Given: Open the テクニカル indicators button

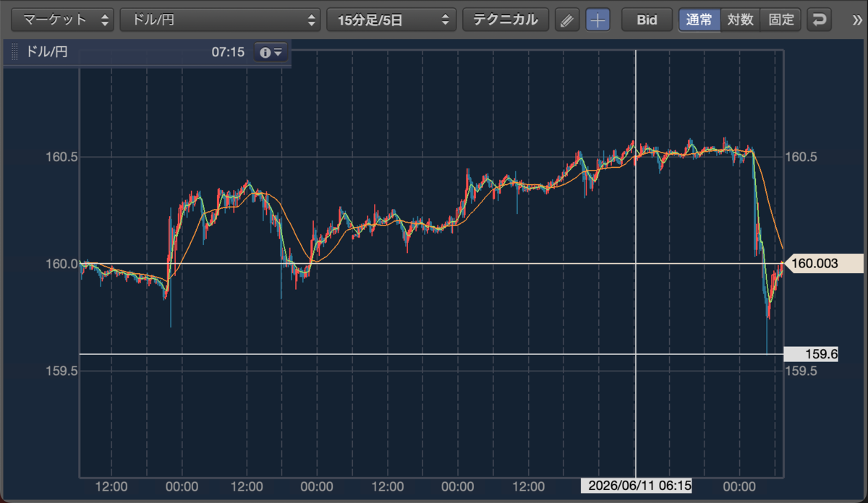Looking at the screenshot, I should (506, 20).
